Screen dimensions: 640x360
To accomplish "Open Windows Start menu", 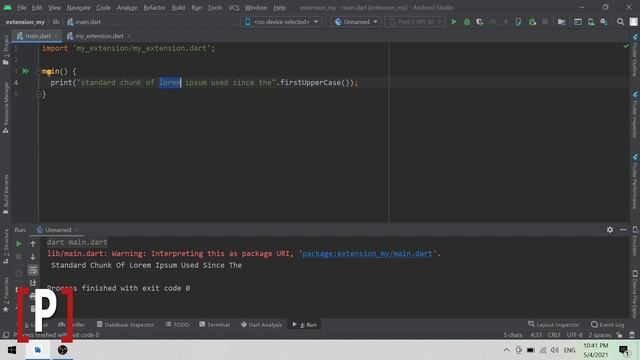I will point(12,350).
